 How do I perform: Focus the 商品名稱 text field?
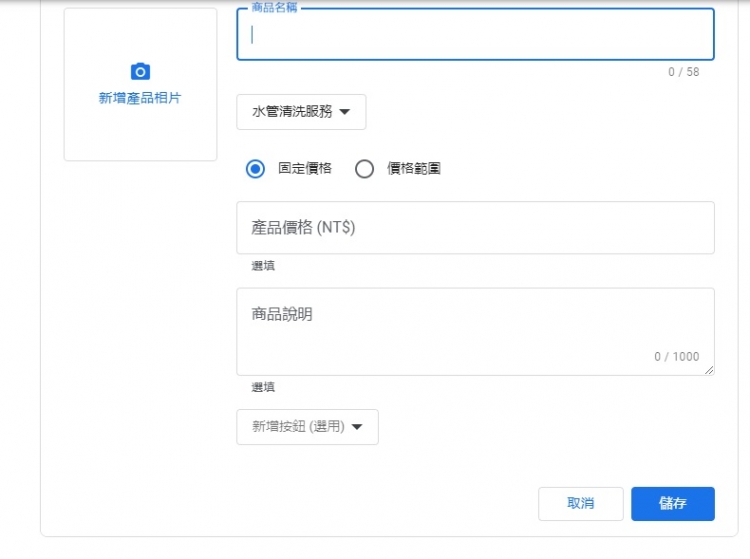(475, 34)
